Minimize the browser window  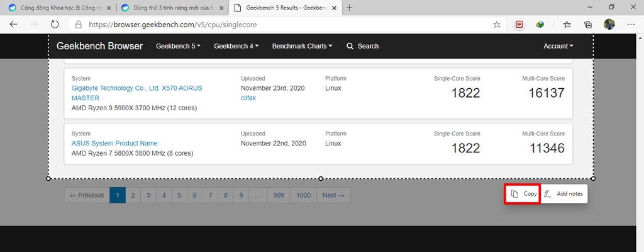click(590, 7)
